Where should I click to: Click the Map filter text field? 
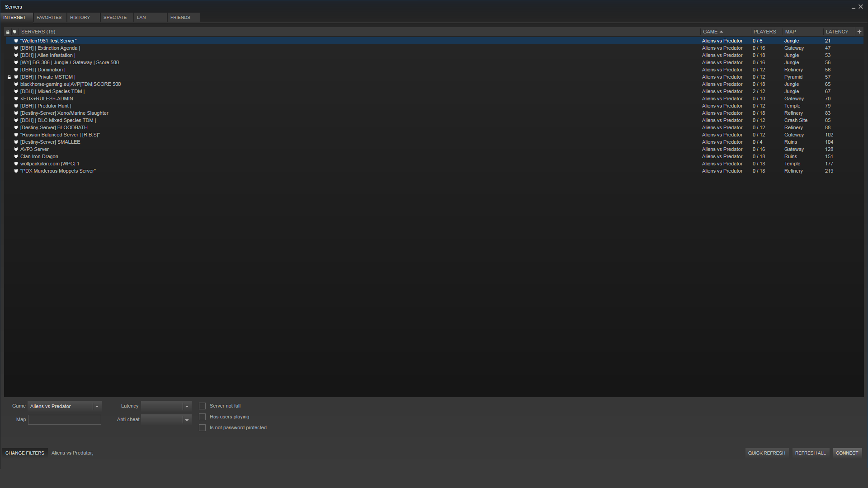[65, 420]
